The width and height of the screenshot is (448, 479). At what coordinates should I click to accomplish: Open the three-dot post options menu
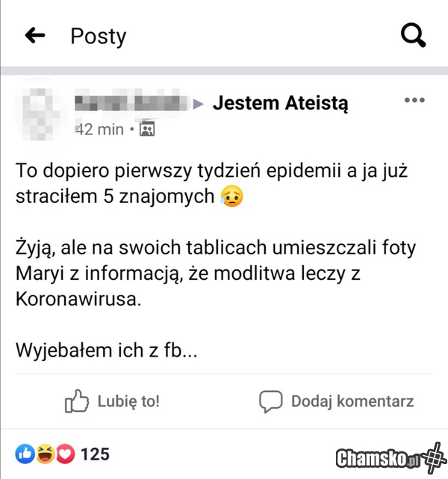pos(414,100)
